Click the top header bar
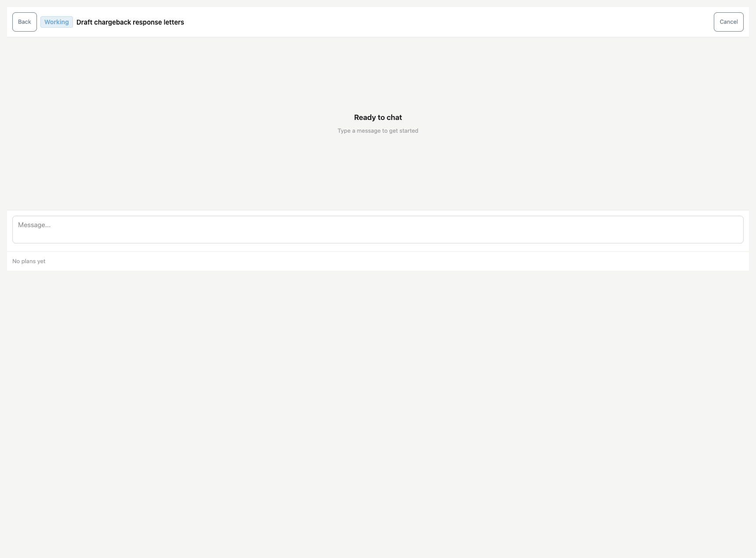This screenshot has height=558, width=756. point(378,22)
